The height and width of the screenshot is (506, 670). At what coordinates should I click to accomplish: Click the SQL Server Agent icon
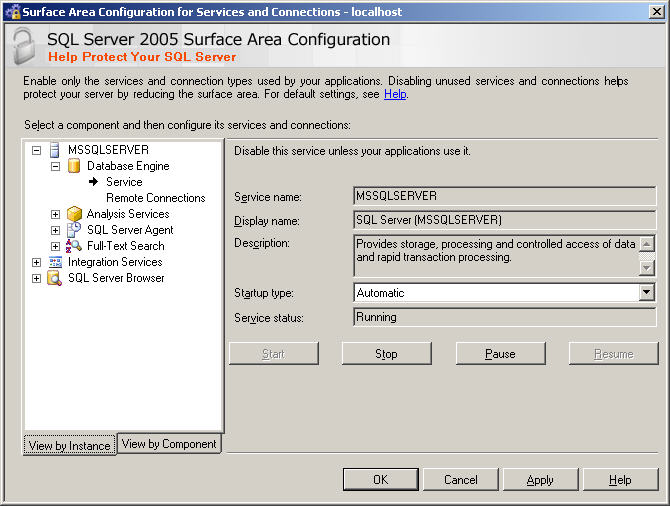coord(73,230)
